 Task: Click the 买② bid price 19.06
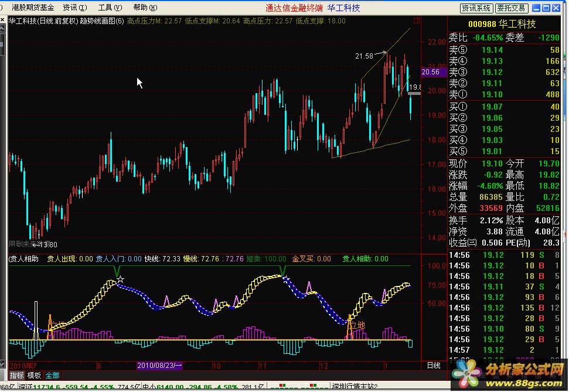[492, 118]
